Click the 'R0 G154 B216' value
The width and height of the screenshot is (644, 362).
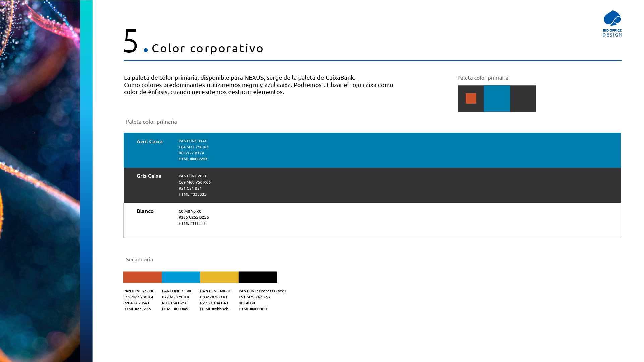point(175,303)
